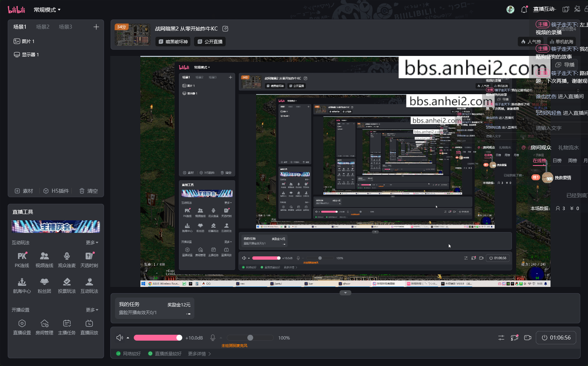Screen dimensions: 588x366
Task: Change the 暗黑破坏神 category
Action: 173,42
